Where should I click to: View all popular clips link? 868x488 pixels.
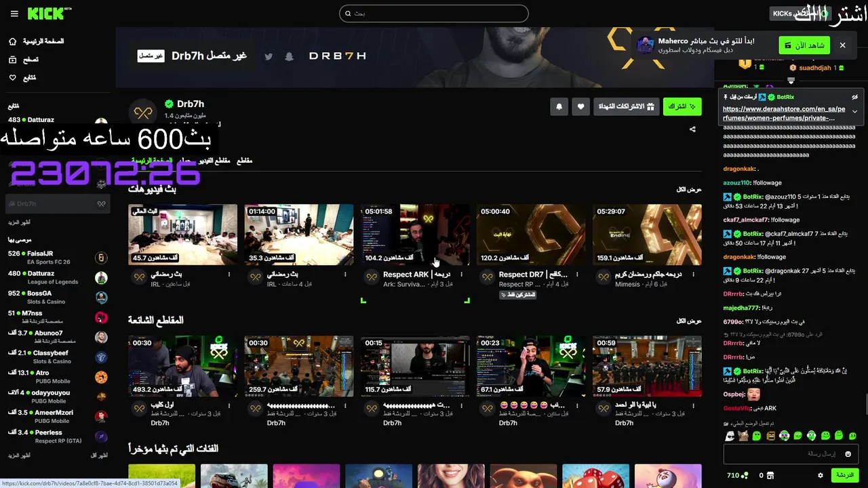tap(689, 321)
